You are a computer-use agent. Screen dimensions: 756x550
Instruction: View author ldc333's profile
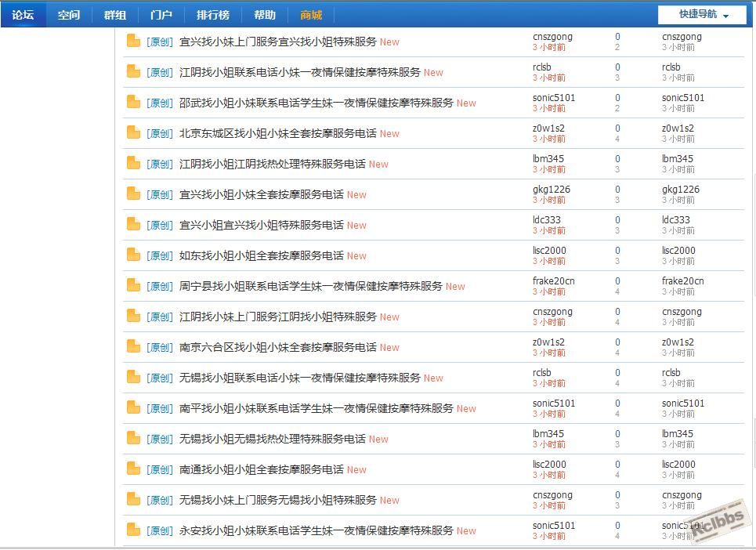pos(547,220)
